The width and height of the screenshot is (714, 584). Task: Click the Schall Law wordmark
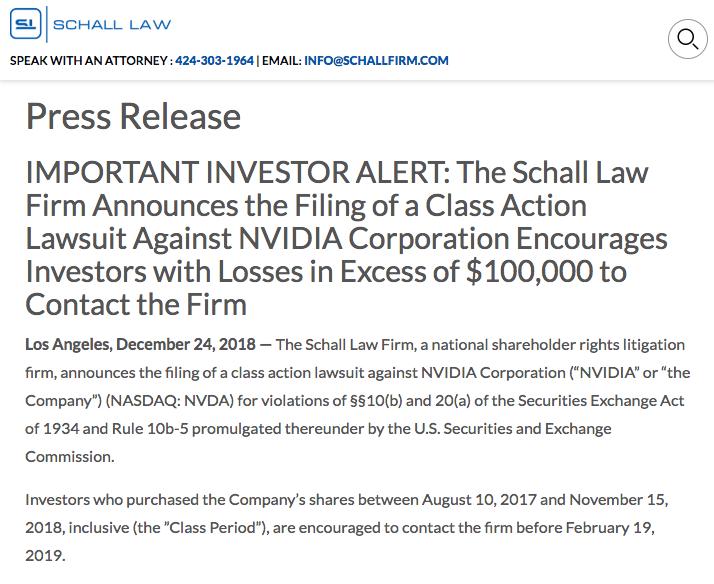coord(112,24)
